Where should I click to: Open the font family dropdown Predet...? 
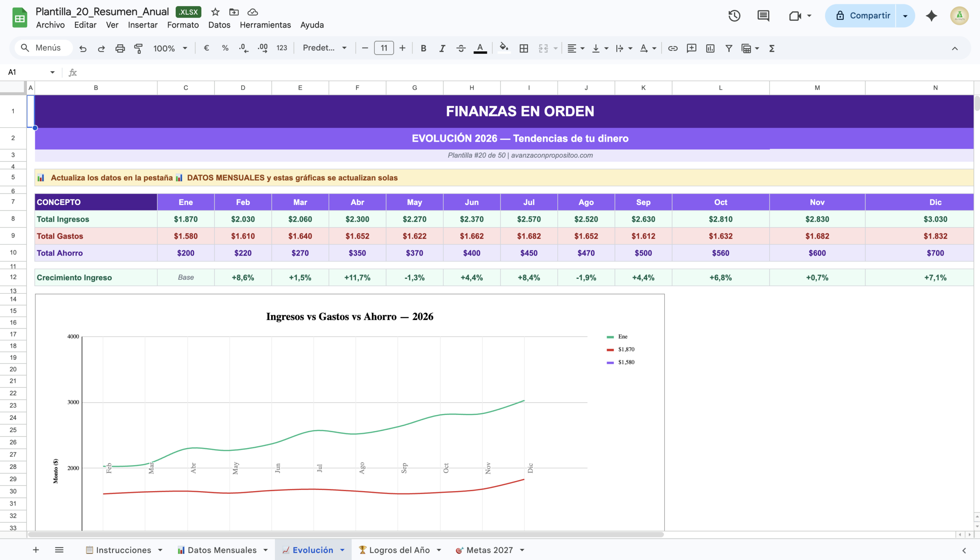click(x=324, y=48)
